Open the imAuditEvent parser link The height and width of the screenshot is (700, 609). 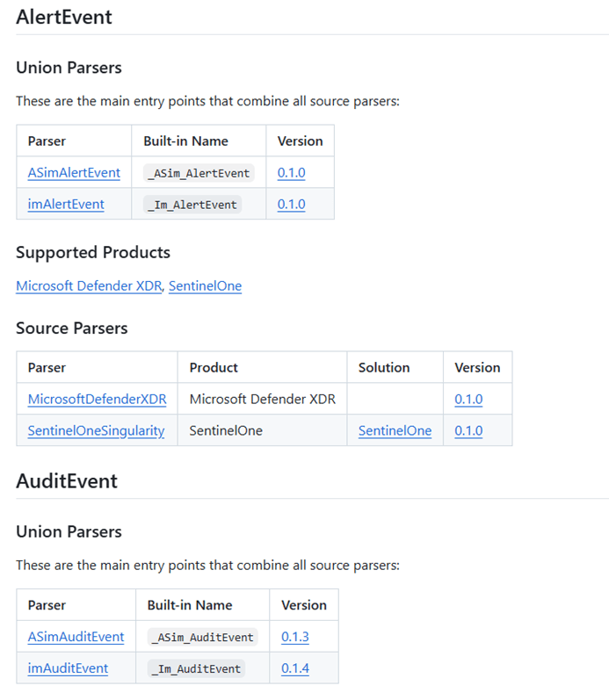click(x=68, y=668)
